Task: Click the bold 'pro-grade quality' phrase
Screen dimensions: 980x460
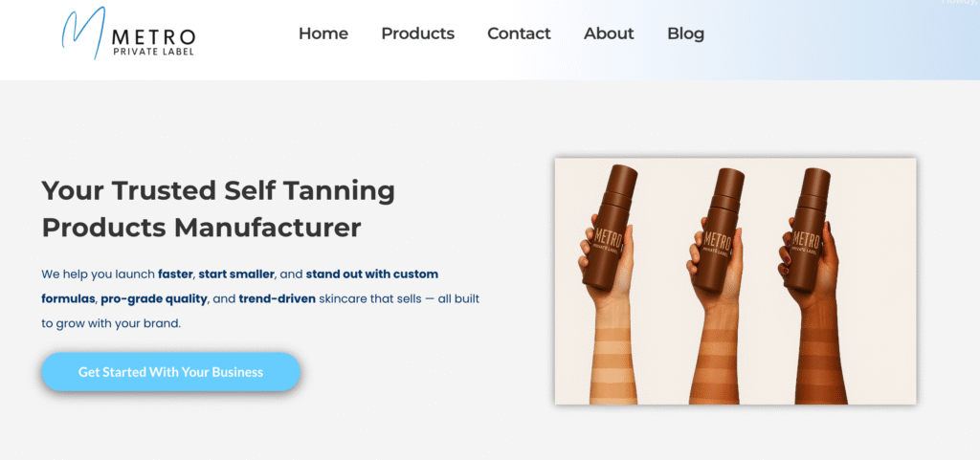Action: [x=154, y=299]
